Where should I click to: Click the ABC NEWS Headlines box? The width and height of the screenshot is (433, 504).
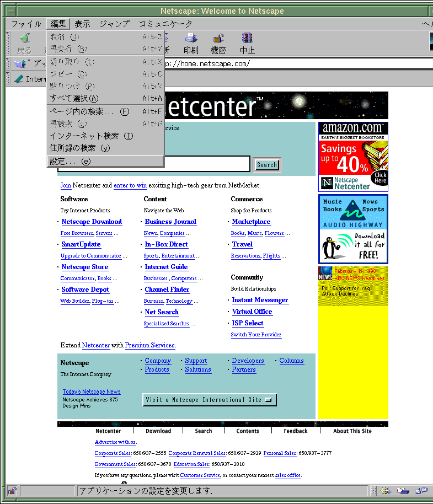353,286
